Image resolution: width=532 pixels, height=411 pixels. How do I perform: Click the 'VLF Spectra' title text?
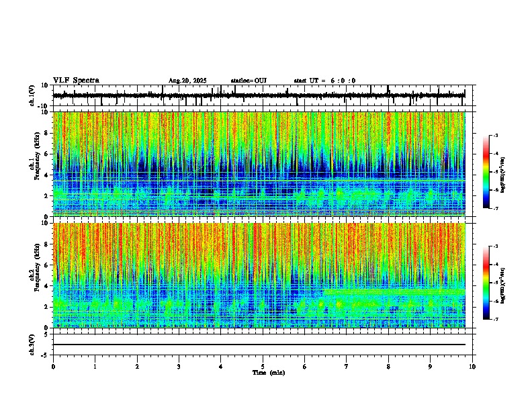[x=76, y=80]
